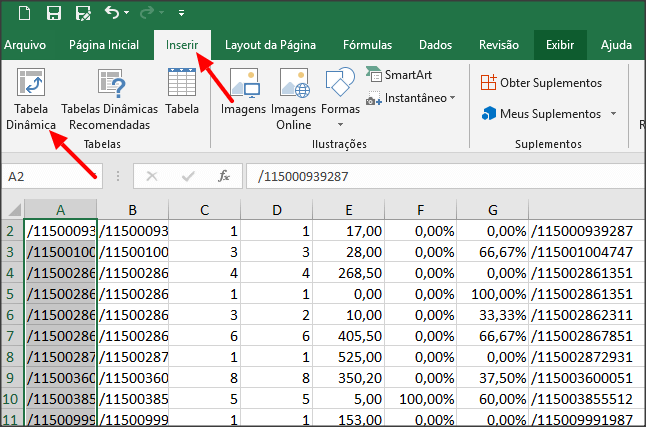Open Tabelas Dinâmicas Recomendadas
646x427 pixels.
110,99
